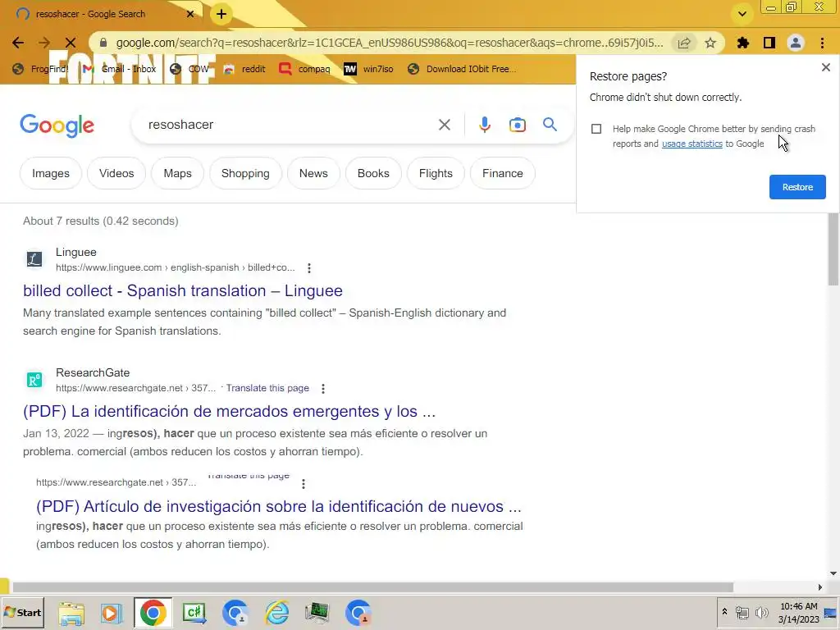This screenshot has height=630, width=840.
Task: Open the usage statistics link
Action: (692, 144)
